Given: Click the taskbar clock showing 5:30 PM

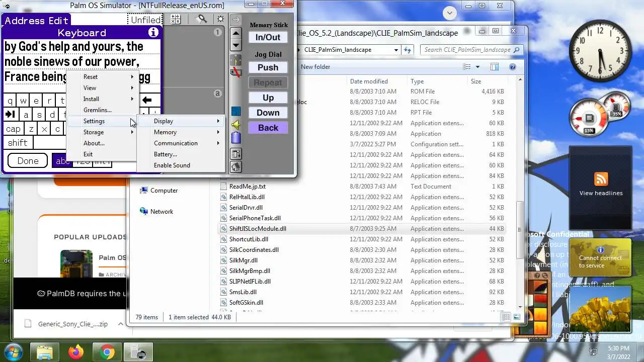Looking at the screenshot, I should pyautogui.click(x=618, y=352).
